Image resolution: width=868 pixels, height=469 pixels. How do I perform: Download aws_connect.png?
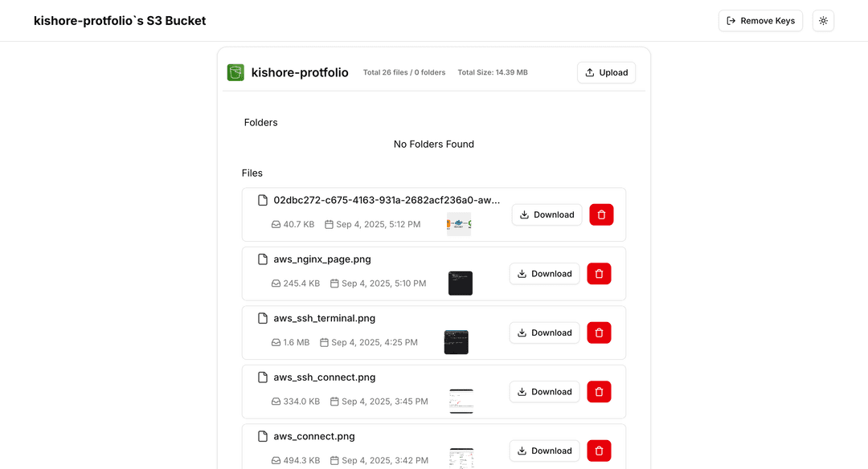(x=544, y=451)
